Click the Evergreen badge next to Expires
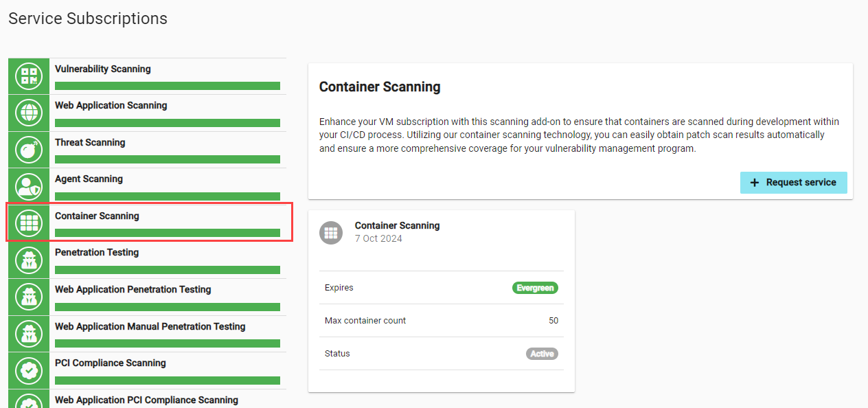Viewport: 868px width, 408px height. click(535, 288)
